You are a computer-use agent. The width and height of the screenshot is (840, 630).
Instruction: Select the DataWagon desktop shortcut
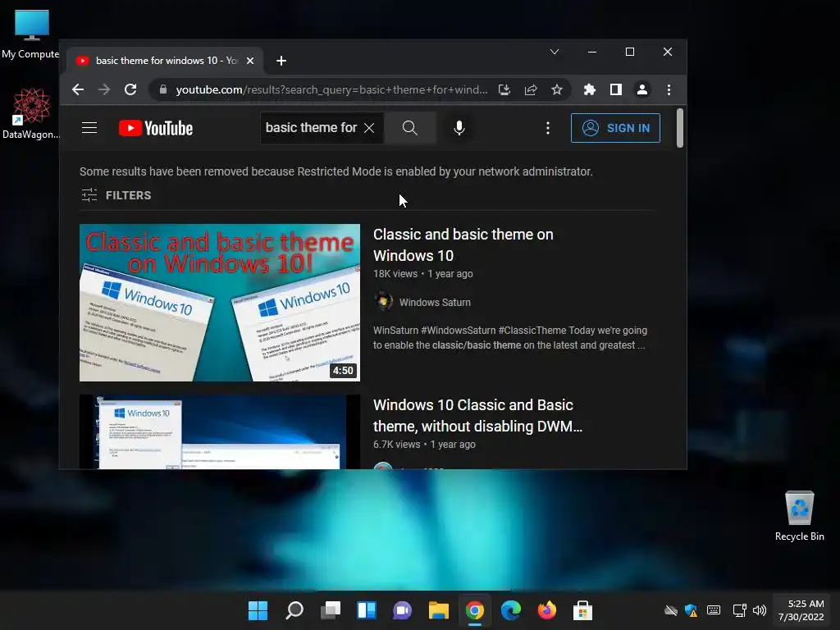[30, 114]
